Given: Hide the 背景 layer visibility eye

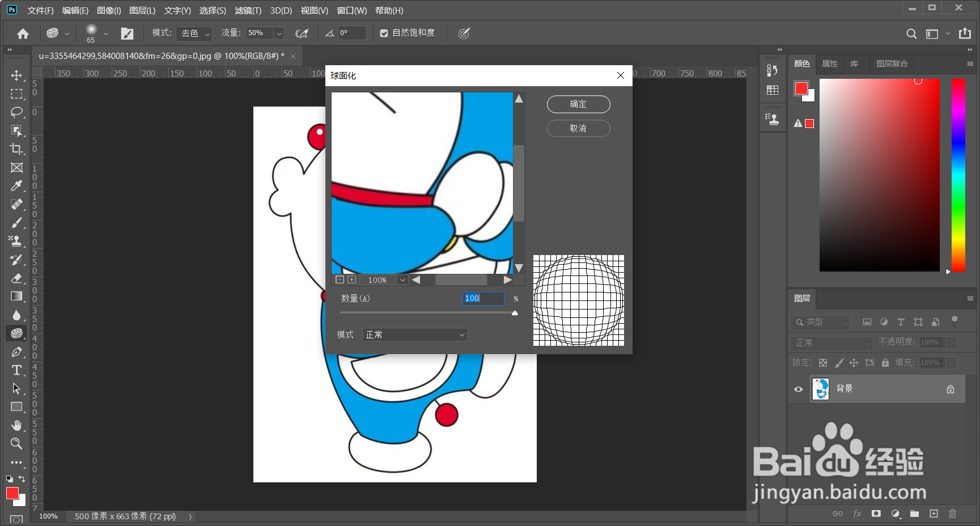Looking at the screenshot, I should (798, 389).
